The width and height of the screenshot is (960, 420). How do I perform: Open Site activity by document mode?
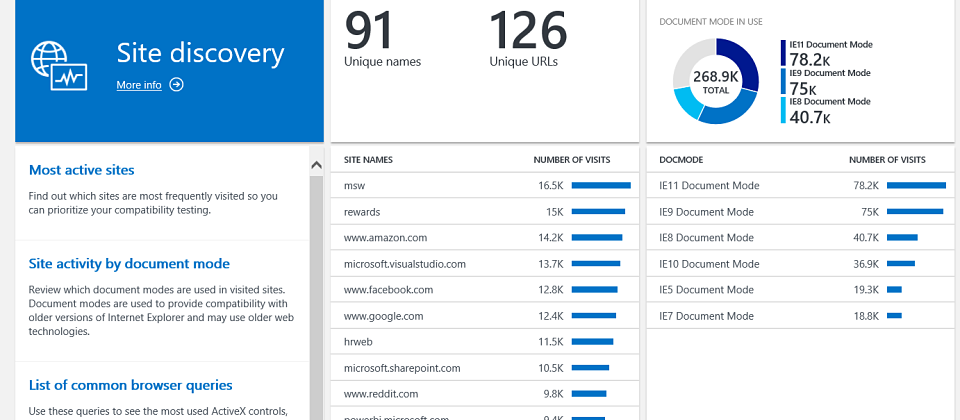click(x=129, y=264)
